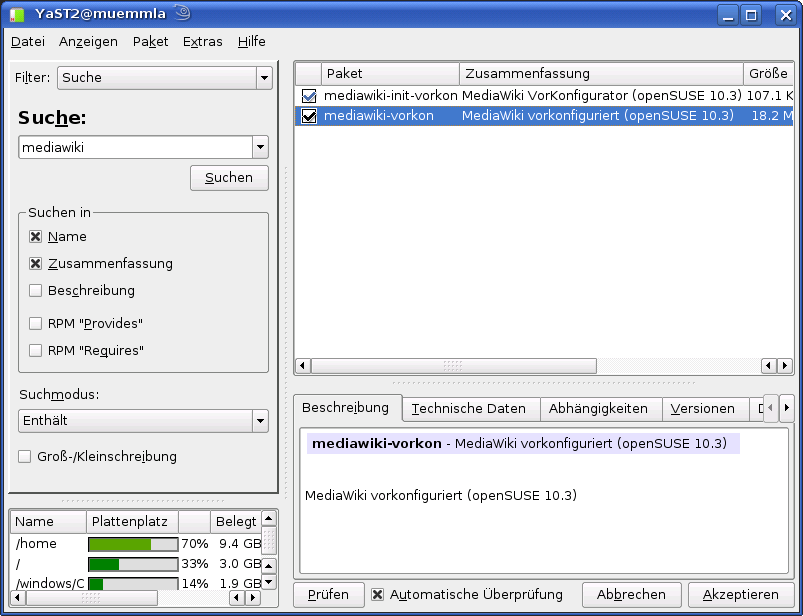Click the MediaWiki VorKonfigurator summary text
Viewport: 803px width, 616px height.
(x=602, y=96)
